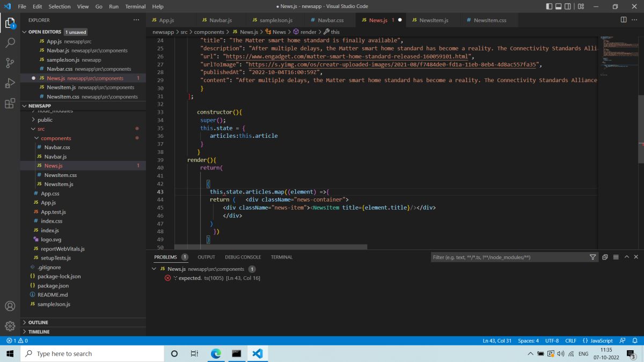Image resolution: width=644 pixels, height=362 pixels.
Task: Expand the public folder
Action: pyautogui.click(x=83, y=120)
